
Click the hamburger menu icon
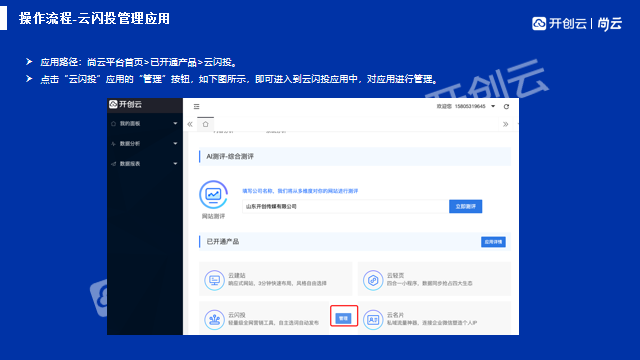(196, 107)
